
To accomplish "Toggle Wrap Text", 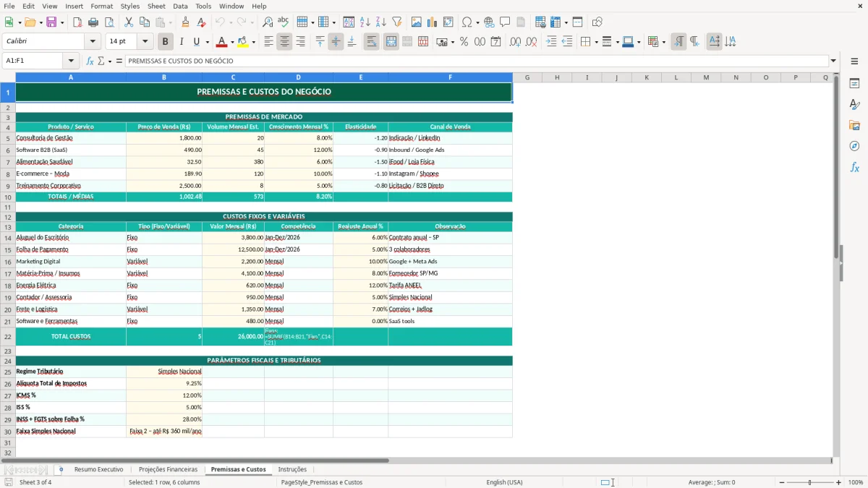I will (x=371, y=42).
